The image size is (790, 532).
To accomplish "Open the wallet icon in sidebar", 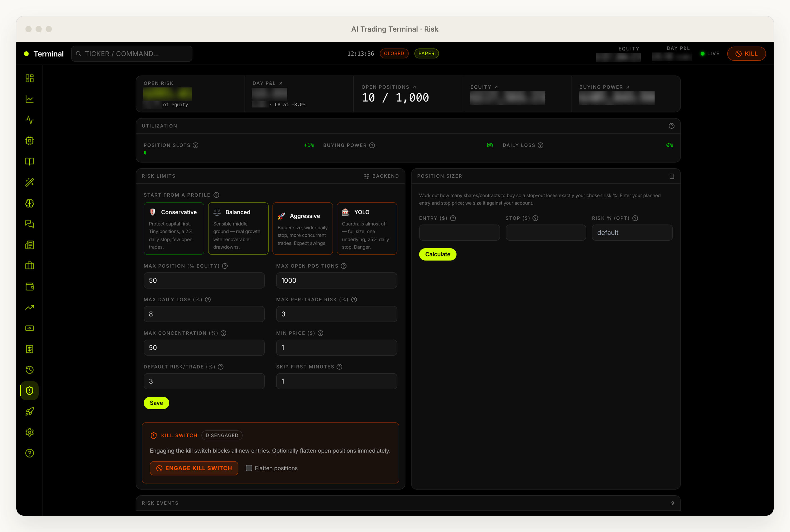I will [30, 287].
